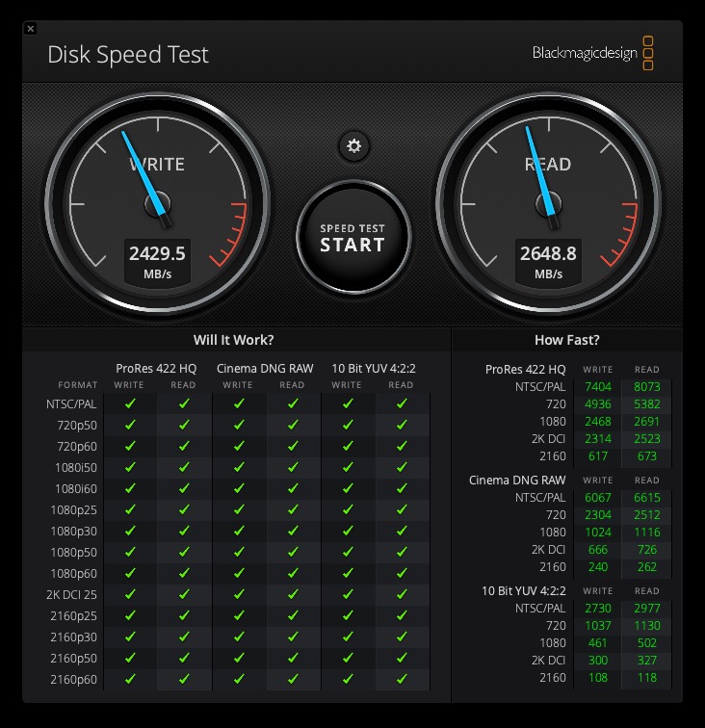
Task: Click 1080p50 Cinema DNG RAW write checkmark
Action: [x=239, y=552]
